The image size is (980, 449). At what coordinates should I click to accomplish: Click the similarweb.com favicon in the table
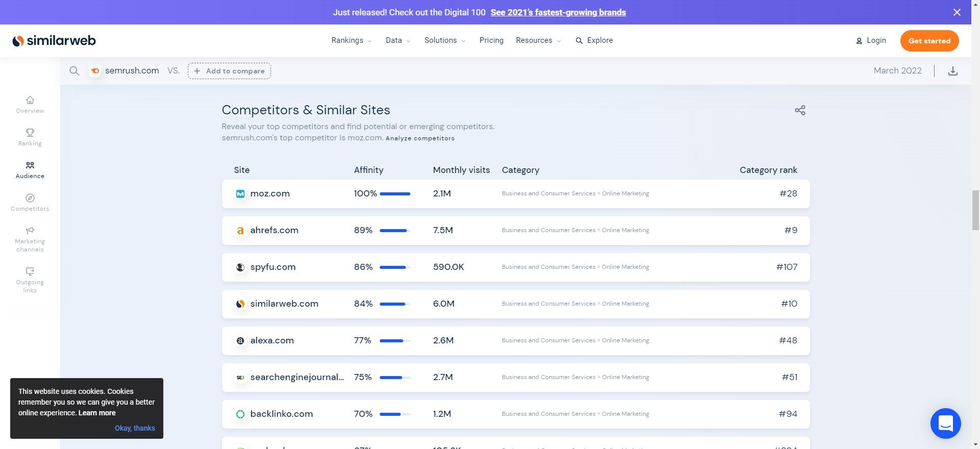tap(240, 304)
